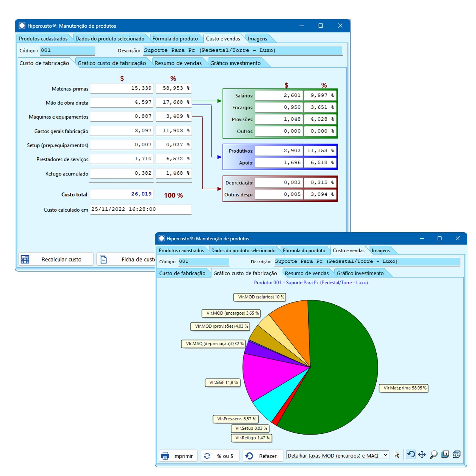Click the Vlr.Mat.prima 58,95 % label
The width and height of the screenshot is (476, 476).
[x=404, y=388]
